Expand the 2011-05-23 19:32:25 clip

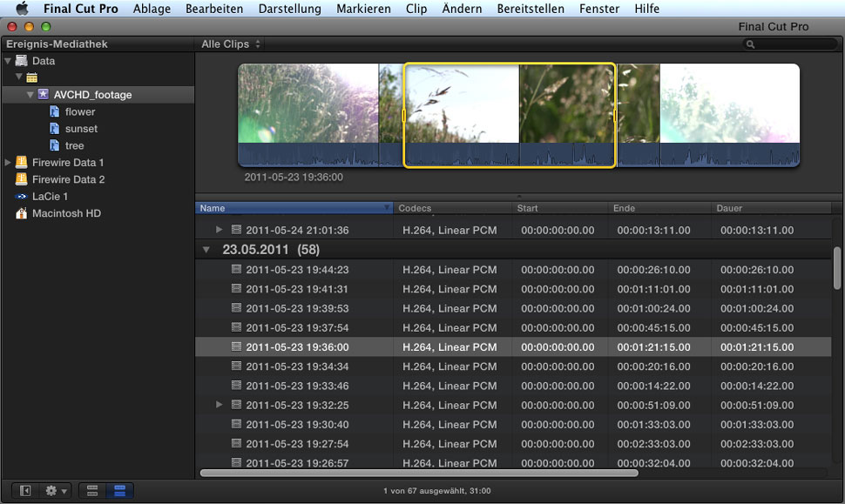point(220,405)
